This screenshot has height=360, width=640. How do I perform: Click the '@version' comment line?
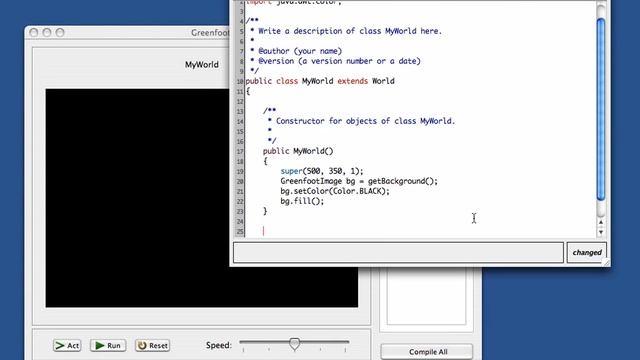point(339,61)
